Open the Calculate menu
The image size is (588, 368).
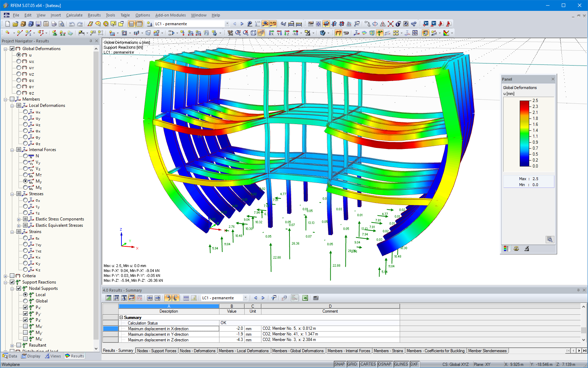tap(74, 15)
